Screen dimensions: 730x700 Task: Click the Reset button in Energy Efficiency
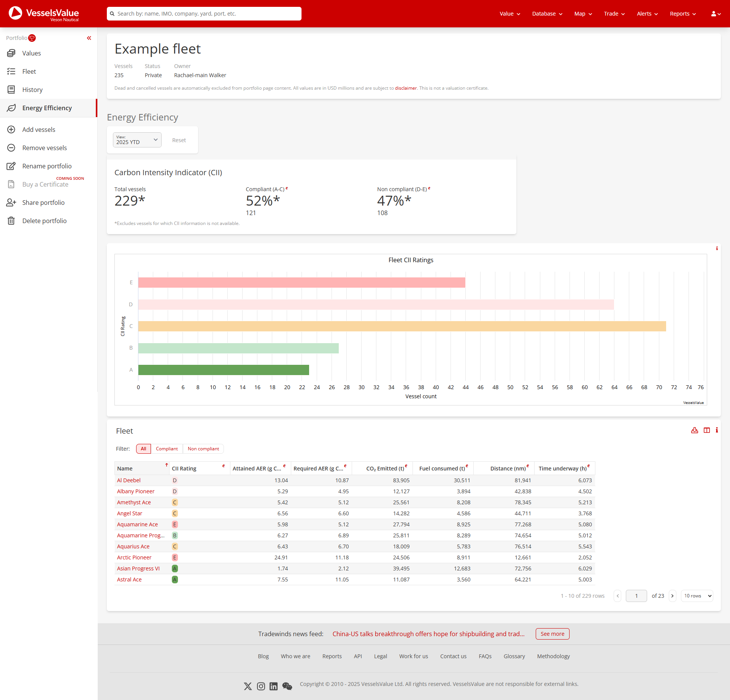pos(179,140)
